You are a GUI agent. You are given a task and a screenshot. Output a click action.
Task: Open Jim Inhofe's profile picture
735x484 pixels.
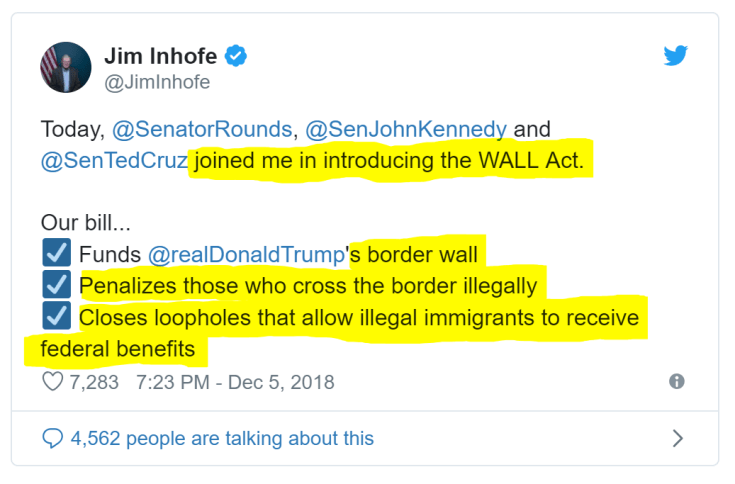(x=66, y=67)
